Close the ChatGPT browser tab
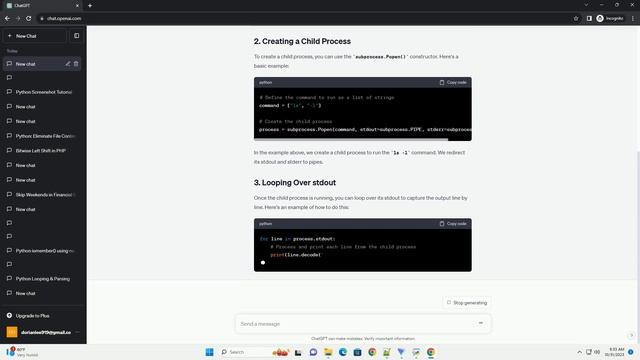Viewport: 640px width, 360px height. click(x=77, y=6)
